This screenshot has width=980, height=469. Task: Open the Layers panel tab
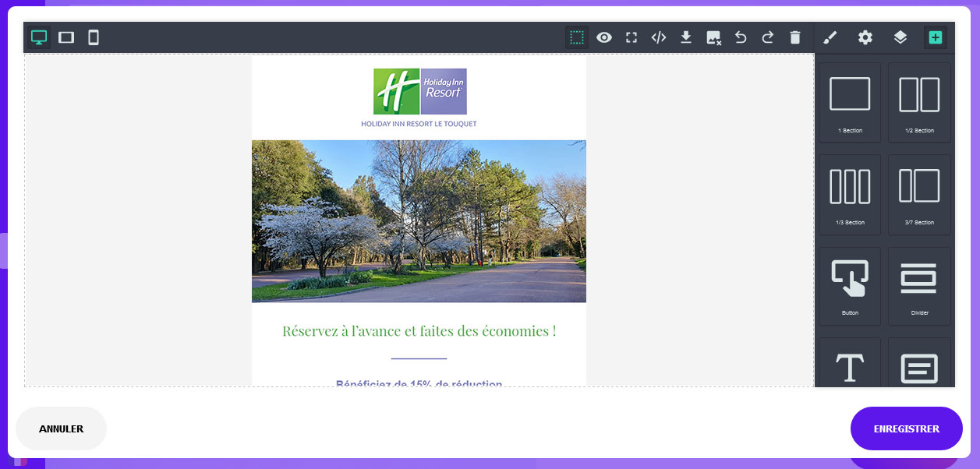(x=900, y=37)
